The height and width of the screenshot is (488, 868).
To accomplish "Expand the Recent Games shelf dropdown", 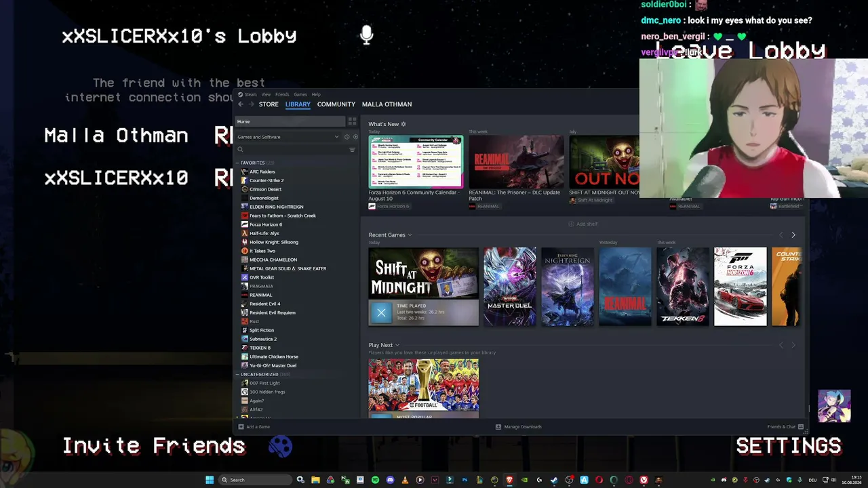I will pyautogui.click(x=410, y=235).
